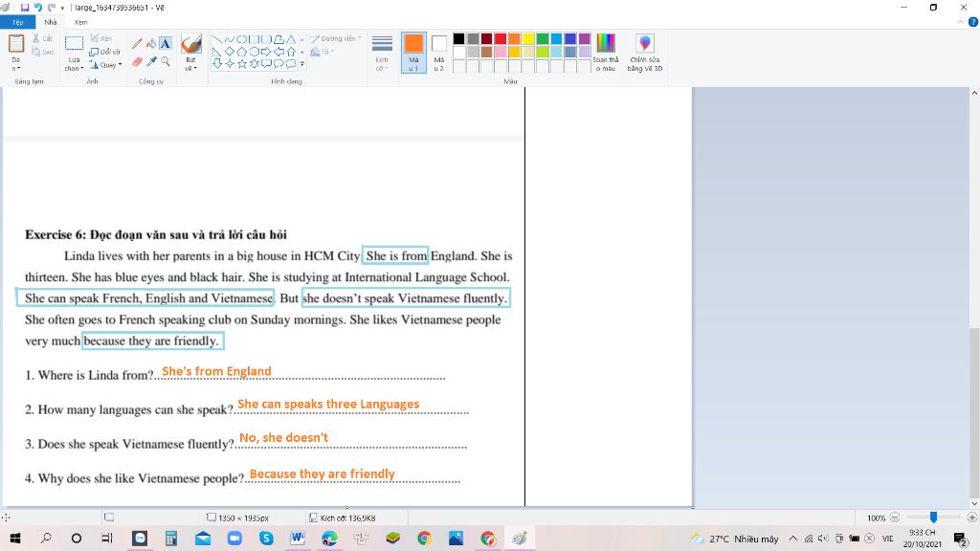Switch to the Nhà (Home) ribbon tab

51,22
